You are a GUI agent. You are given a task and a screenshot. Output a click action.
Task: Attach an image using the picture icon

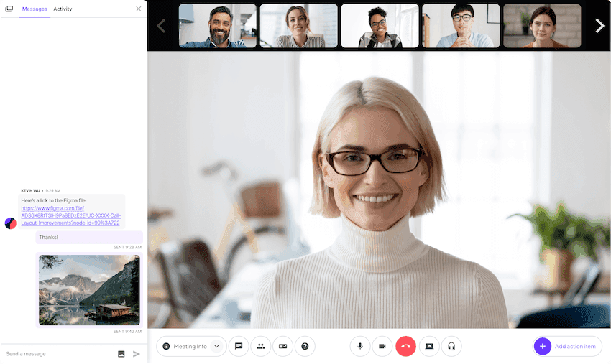[x=121, y=354]
